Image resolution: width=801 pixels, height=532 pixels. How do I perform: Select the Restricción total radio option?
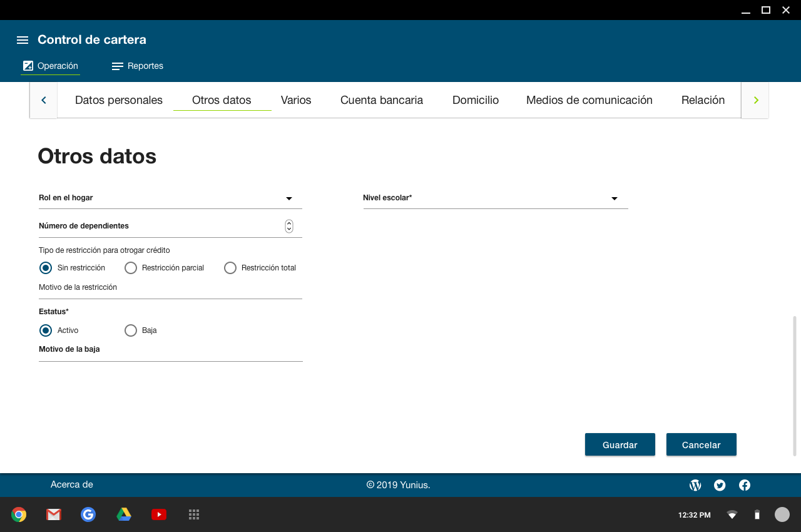[230, 268]
